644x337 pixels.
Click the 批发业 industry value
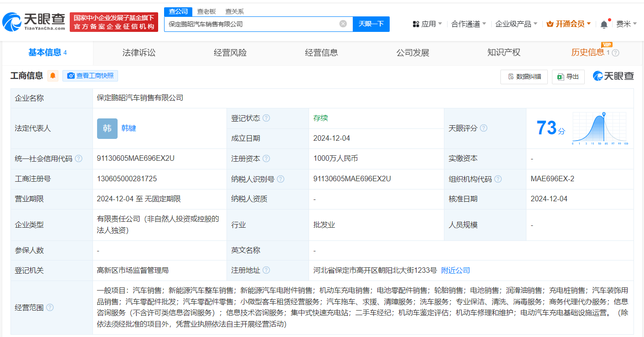324,225
